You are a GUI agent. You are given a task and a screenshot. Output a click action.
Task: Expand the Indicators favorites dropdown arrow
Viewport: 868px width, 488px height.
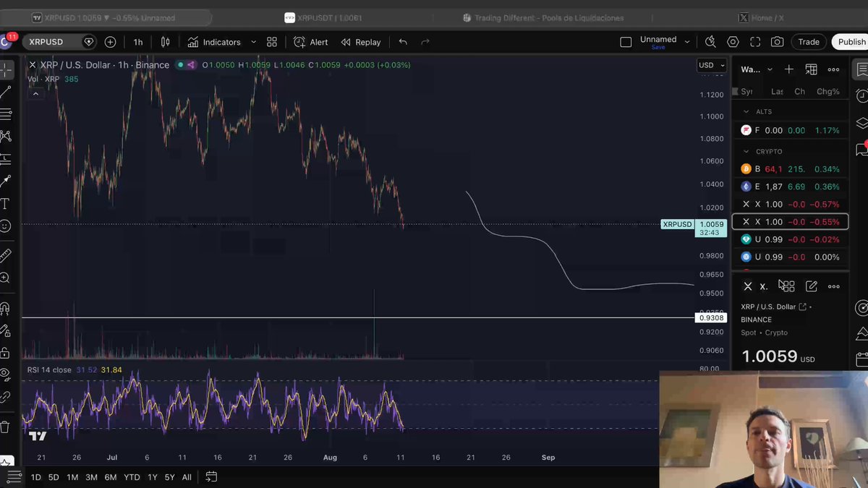[x=253, y=42]
